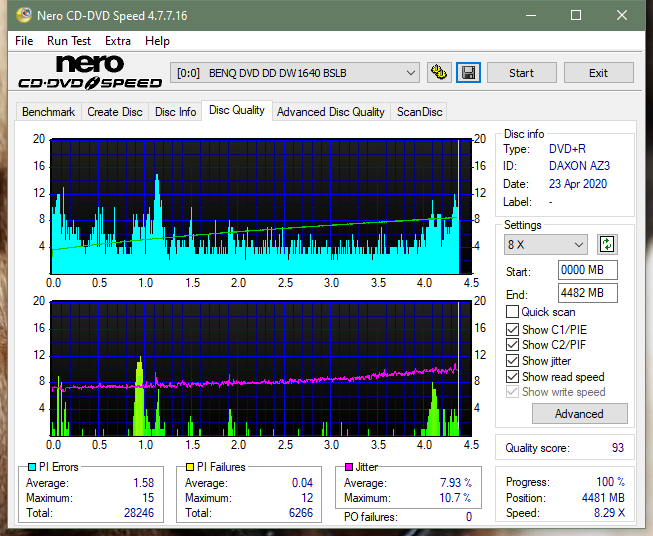Click the date 23 Apr 2020
The width and height of the screenshot is (653, 536).
point(578,184)
